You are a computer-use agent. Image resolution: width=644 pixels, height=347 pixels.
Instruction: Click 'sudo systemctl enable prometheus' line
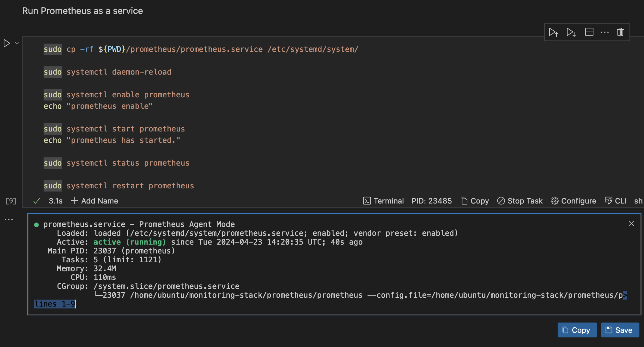click(117, 95)
